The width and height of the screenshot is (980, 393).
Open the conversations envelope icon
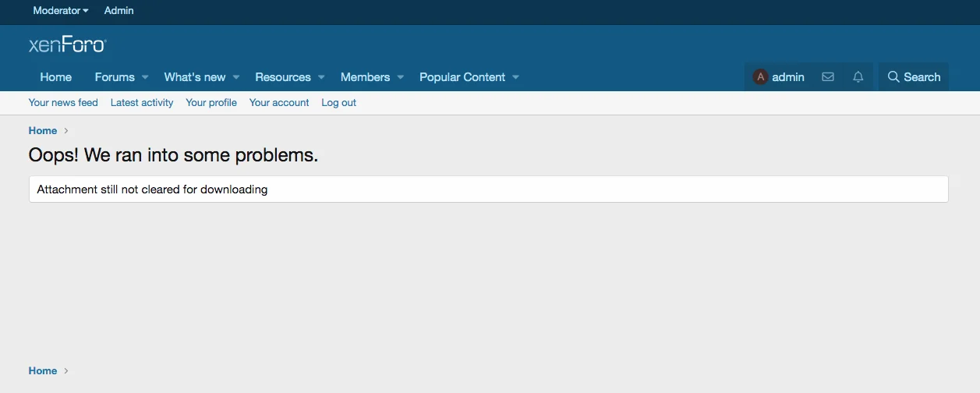click(828, 77)
